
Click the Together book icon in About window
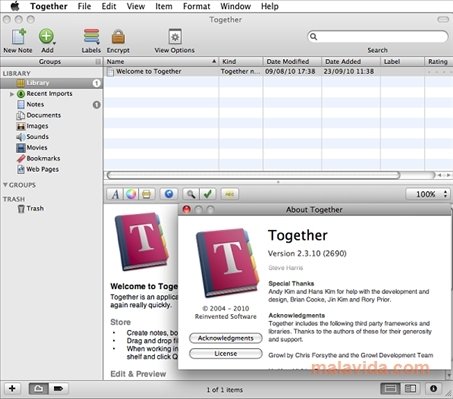click(x=228, y=263)
